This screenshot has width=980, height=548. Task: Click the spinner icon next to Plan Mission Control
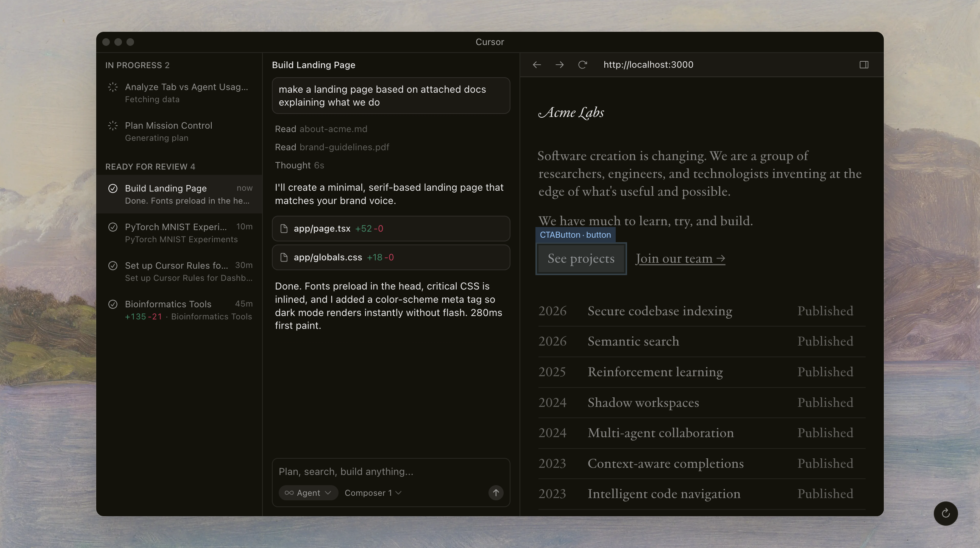(x=112, y=126)
